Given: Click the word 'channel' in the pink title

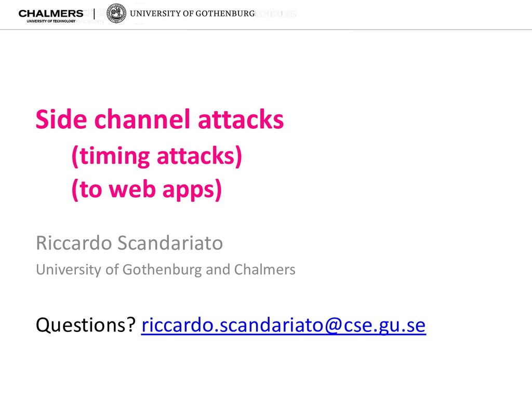Looking at the screenshot, I should click(x=142, y=119).
